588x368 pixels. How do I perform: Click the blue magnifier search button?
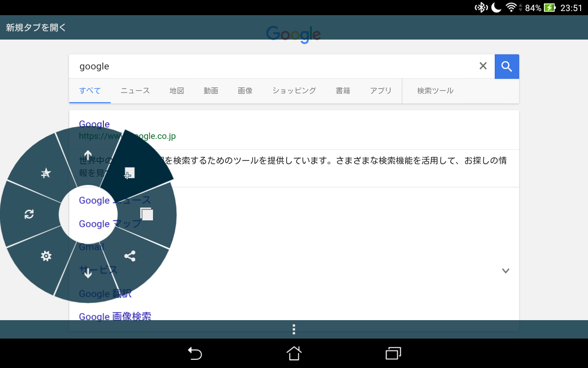coord(507,66)
